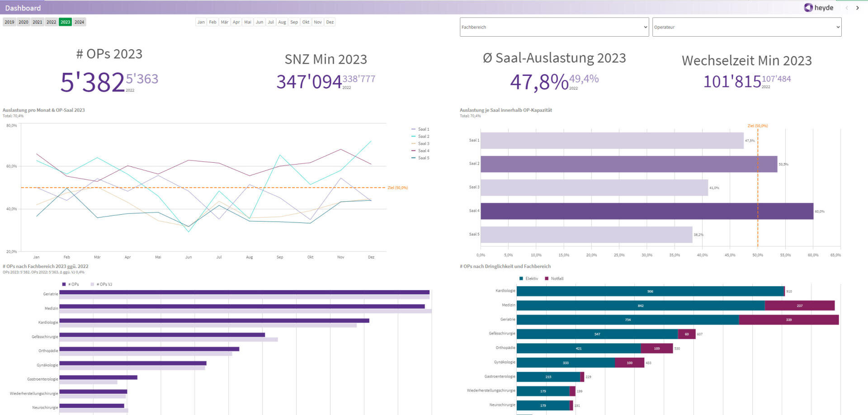Open the Fachbereich dropdown
Screen dimensions: 868x415
coord(553,27)
